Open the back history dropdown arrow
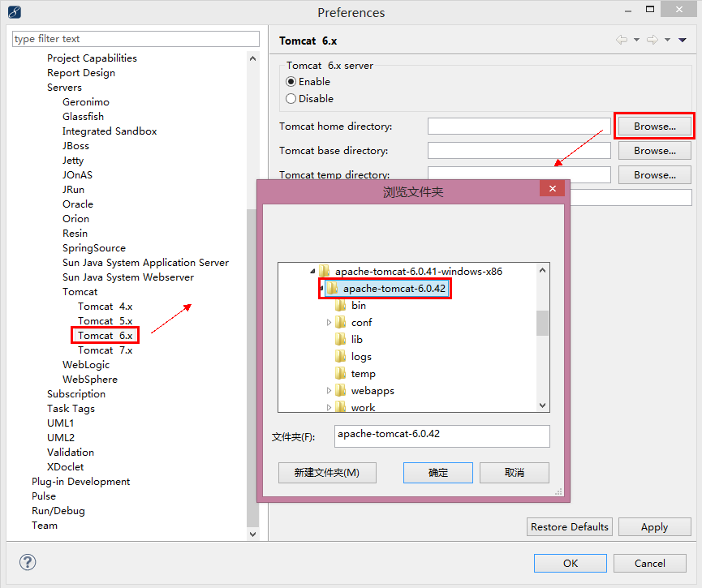The width and height of the screenshot is (702, 588). 636,40
